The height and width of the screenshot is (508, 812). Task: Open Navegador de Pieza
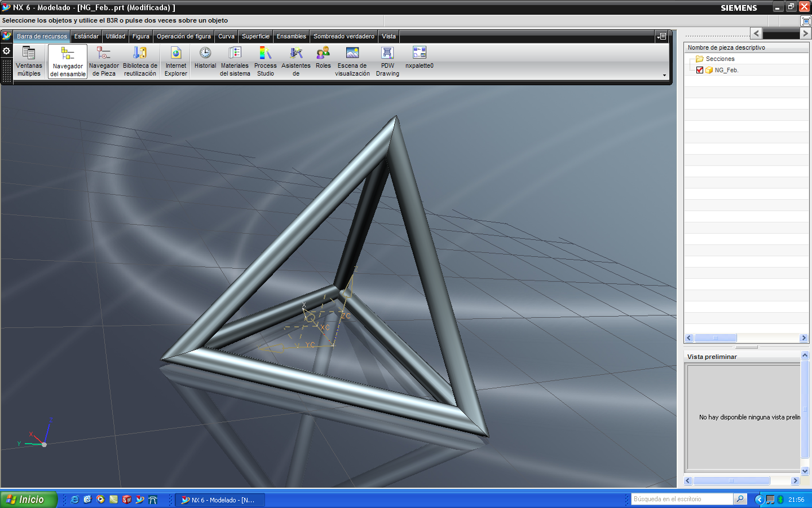(104, 61)
